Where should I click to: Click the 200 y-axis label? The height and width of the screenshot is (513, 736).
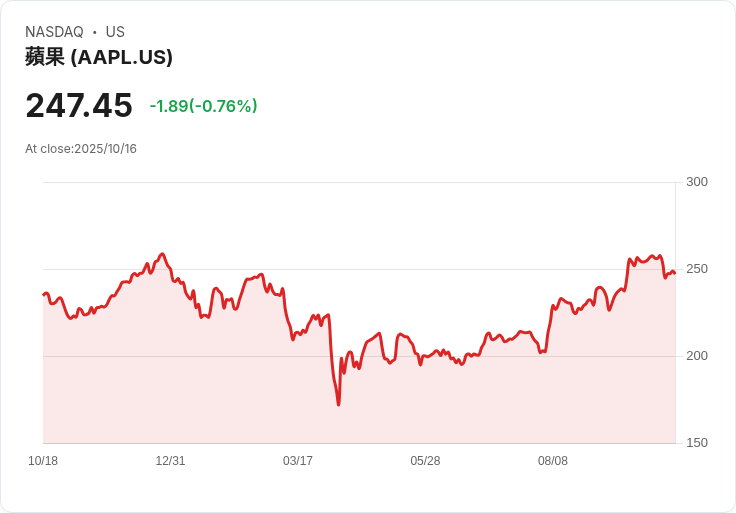point(697,356)
